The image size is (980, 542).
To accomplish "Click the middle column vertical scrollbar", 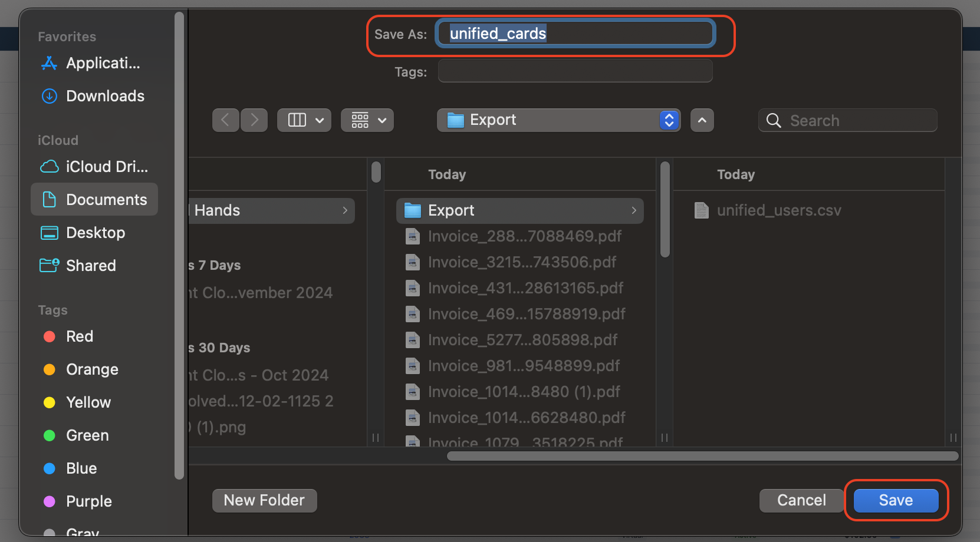I will point(665,210).
